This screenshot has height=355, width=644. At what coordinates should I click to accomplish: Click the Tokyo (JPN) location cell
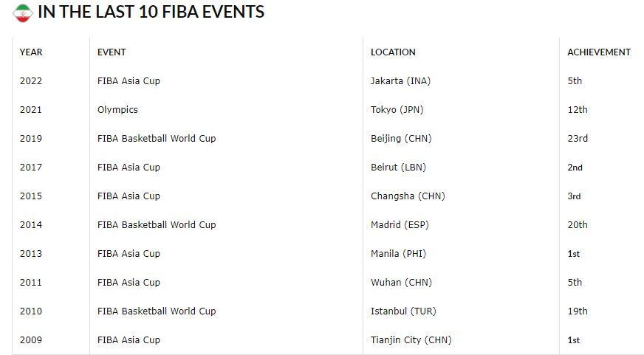click(397, 110)
